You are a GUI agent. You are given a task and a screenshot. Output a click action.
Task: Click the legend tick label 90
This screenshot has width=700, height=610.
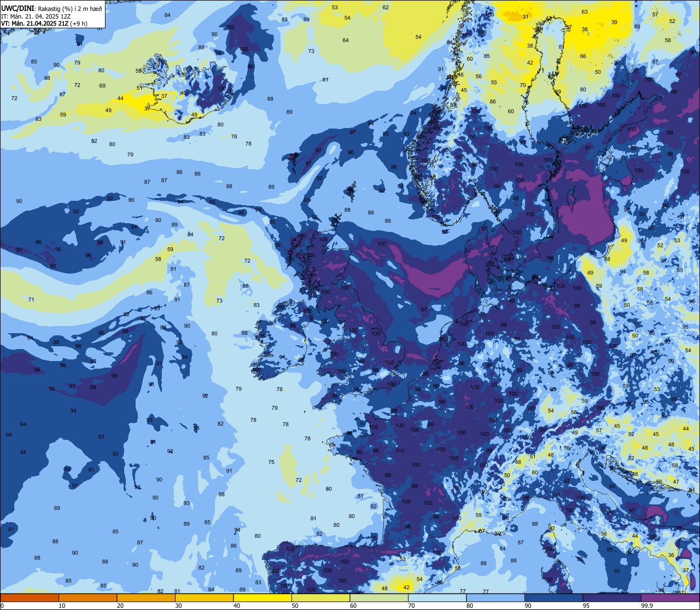528,606
